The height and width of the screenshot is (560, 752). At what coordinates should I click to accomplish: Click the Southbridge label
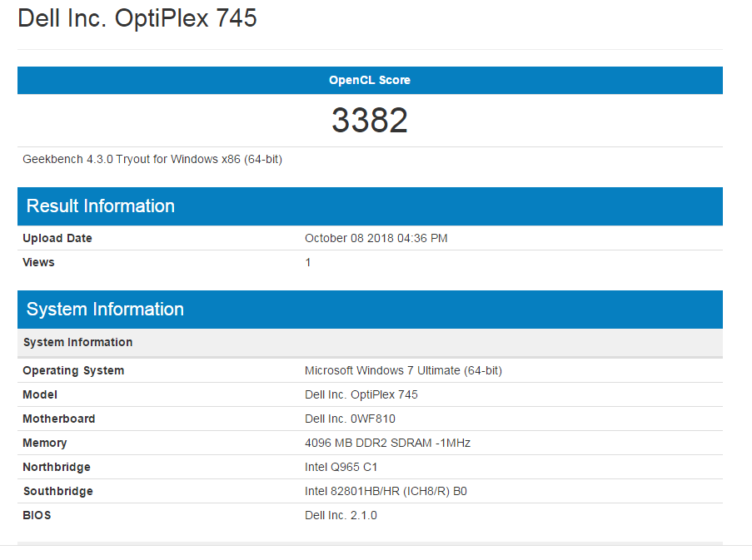[x=58, y=492]
